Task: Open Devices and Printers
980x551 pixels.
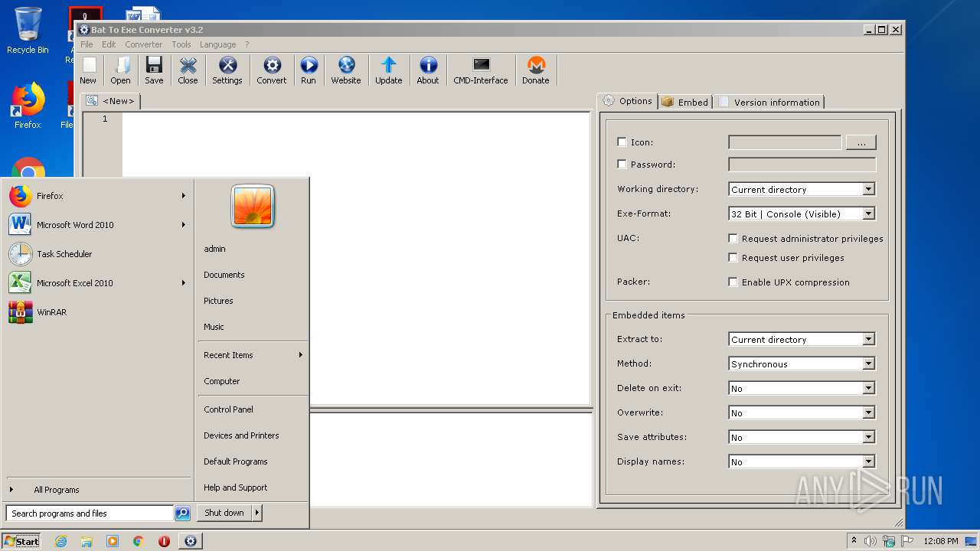Action: point(253,435)
